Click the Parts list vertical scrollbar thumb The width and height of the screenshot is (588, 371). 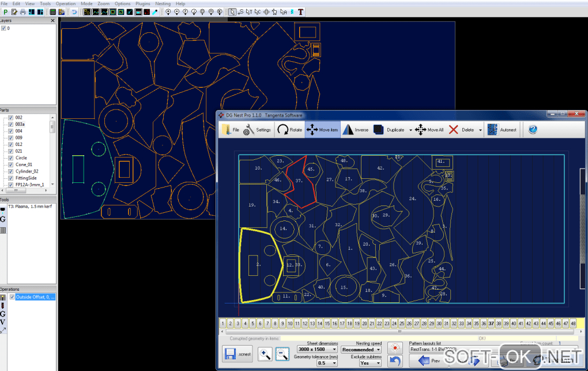coord(52,127)
